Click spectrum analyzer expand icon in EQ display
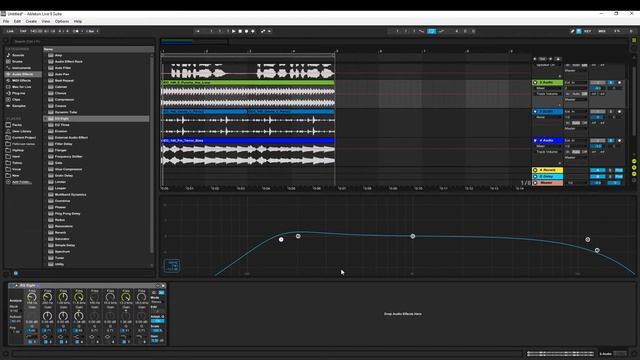This screenshot has width=640, height=360. point(172,266)
